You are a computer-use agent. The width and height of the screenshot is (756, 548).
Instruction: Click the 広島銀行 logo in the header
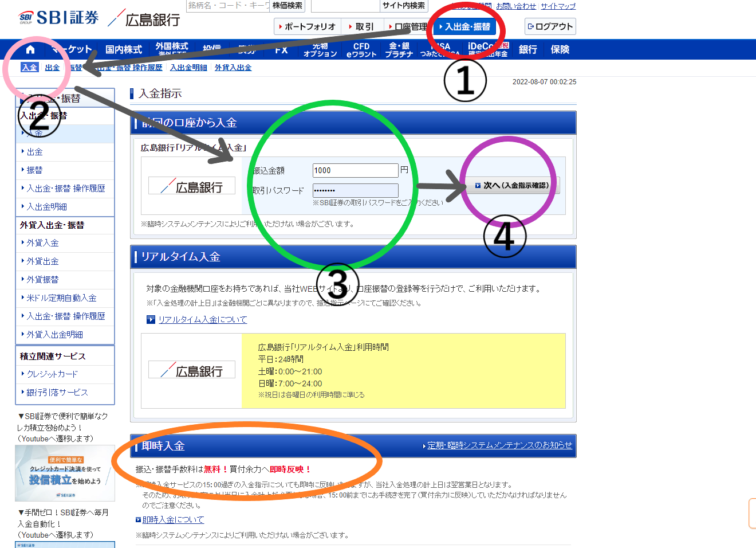tap(144, 19)
